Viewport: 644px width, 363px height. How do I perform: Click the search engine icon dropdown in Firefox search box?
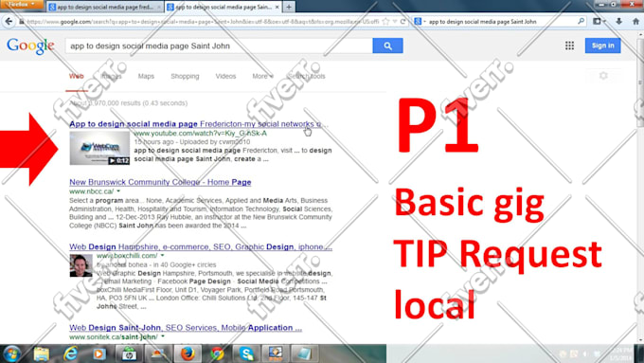tap(420, 22)
